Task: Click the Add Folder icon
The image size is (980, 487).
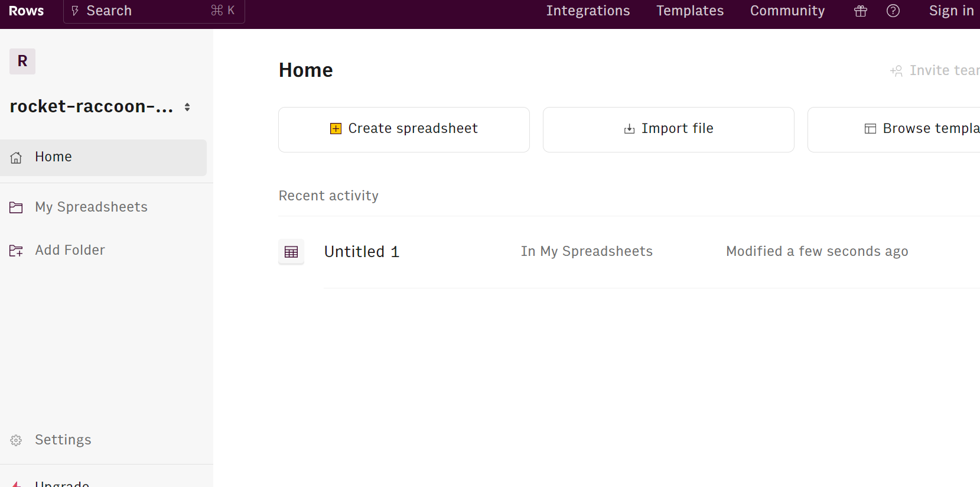Action: pos(16,251)
